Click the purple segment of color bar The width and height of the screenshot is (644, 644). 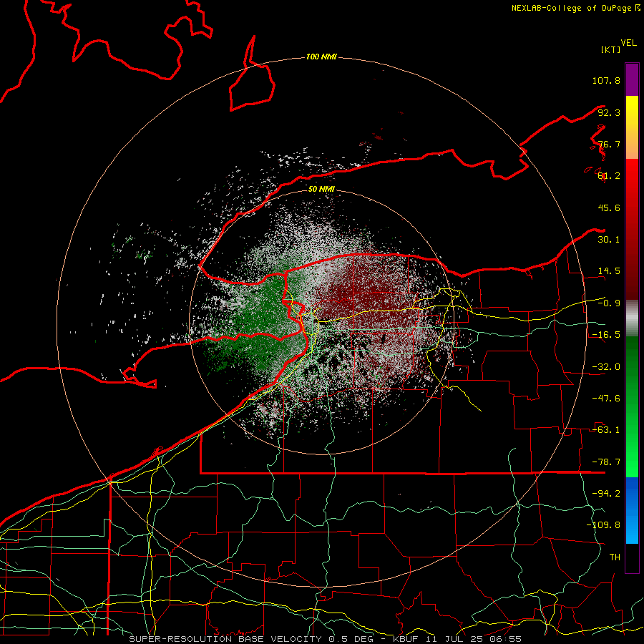pos(632,79)
